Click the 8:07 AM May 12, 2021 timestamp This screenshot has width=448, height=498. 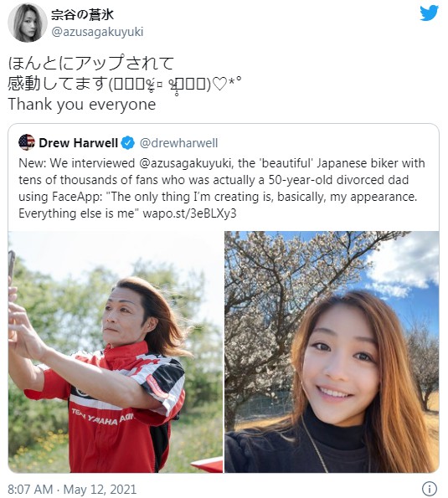coord(72,490)
